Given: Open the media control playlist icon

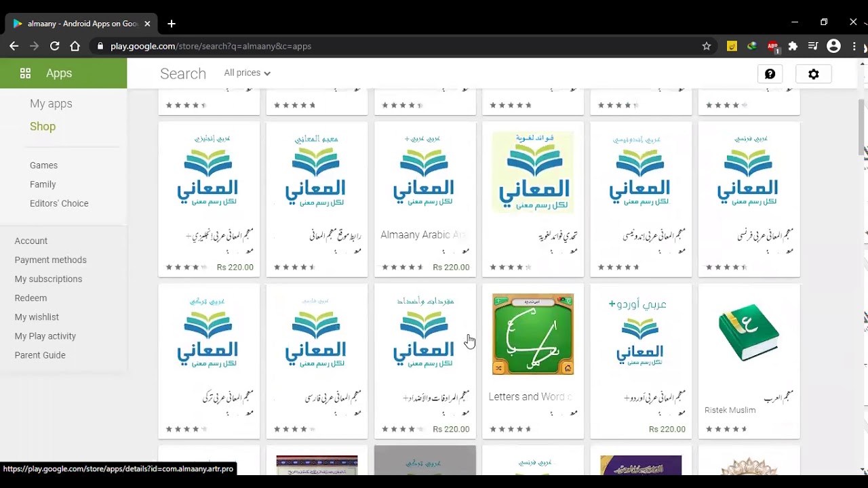Looking at the screenshot, I should 813,46.
